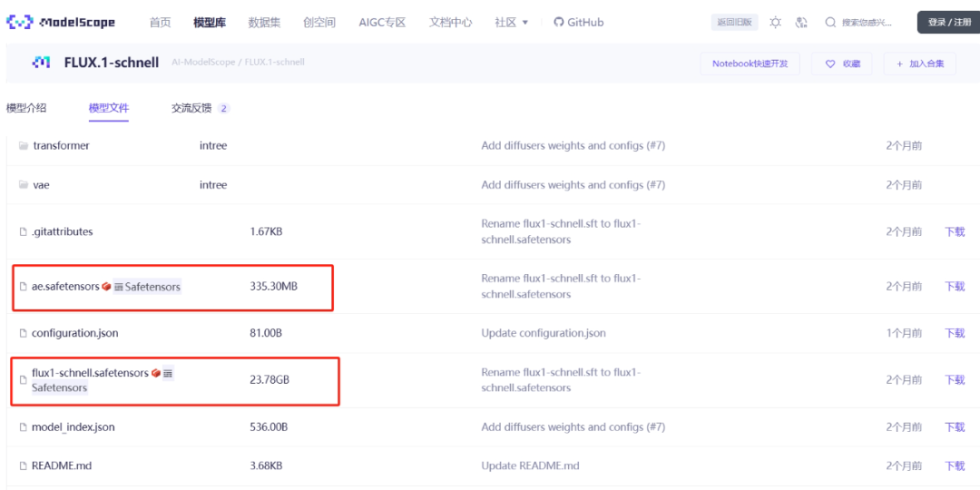Open the README.md file name

coord(62,466)
